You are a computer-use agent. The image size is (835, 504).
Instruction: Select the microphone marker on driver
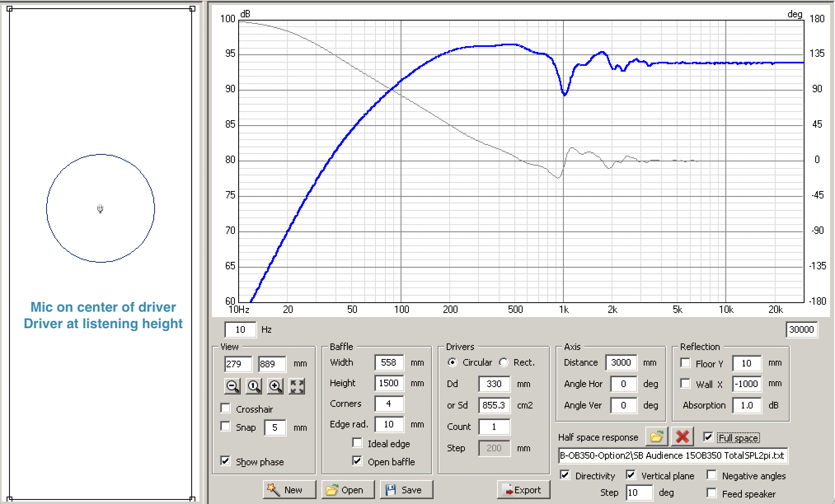point(100,208)
